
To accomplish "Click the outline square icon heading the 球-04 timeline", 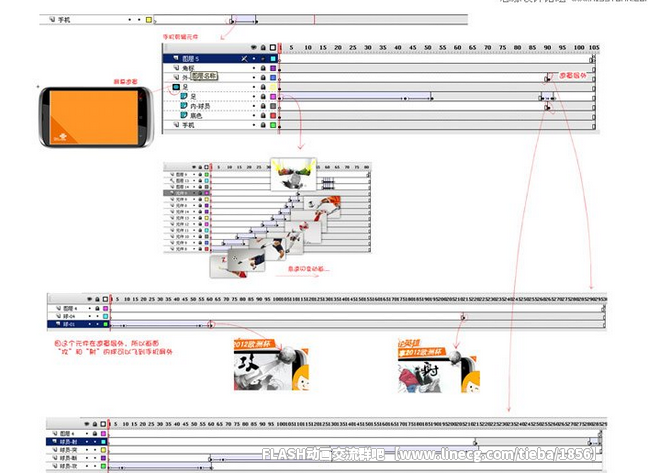I will pos(105,299).
